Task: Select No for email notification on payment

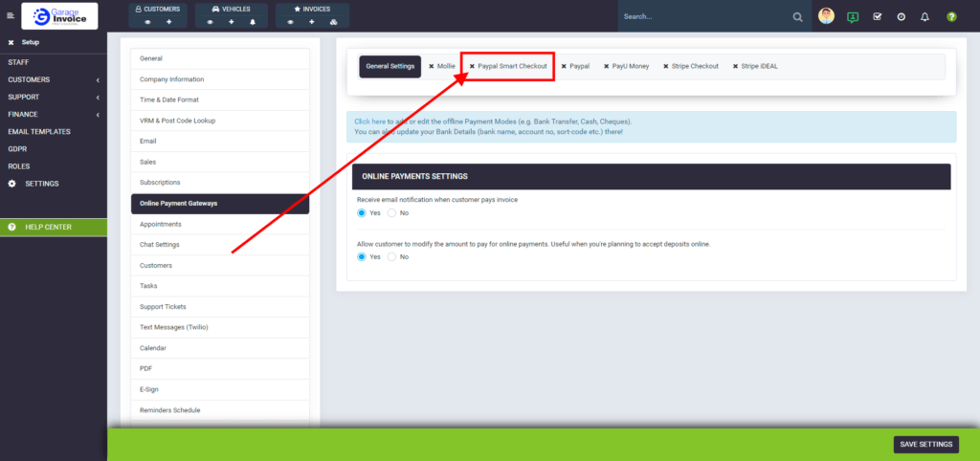Action: [391, 213]
